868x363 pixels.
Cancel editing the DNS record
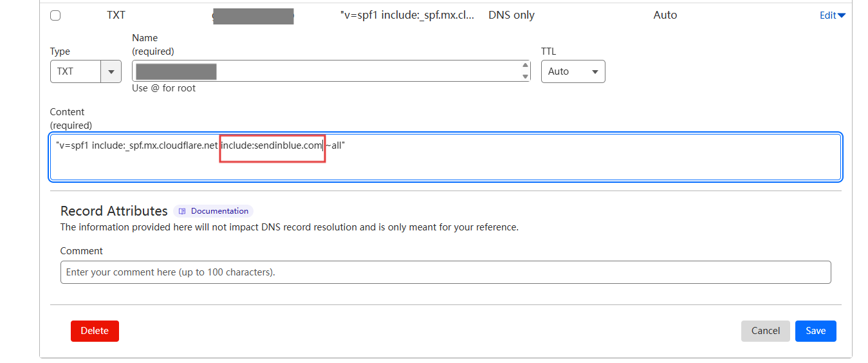tap(765, 331)
